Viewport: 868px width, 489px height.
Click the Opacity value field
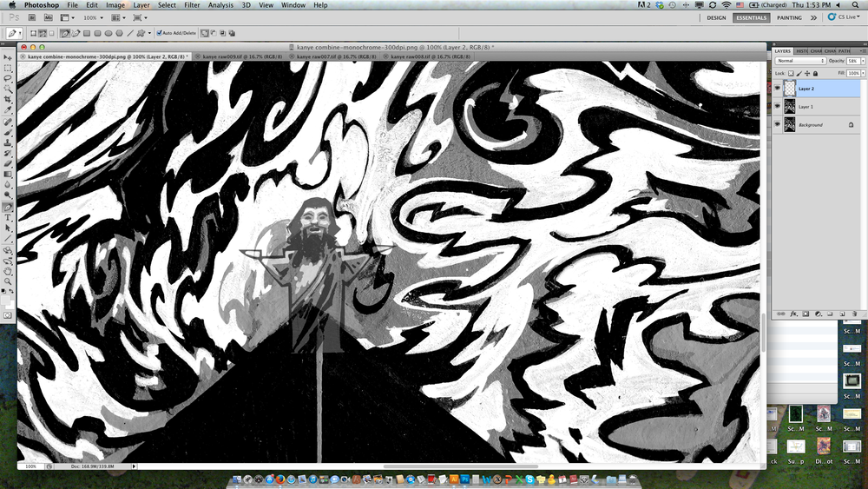coord(852,61)
